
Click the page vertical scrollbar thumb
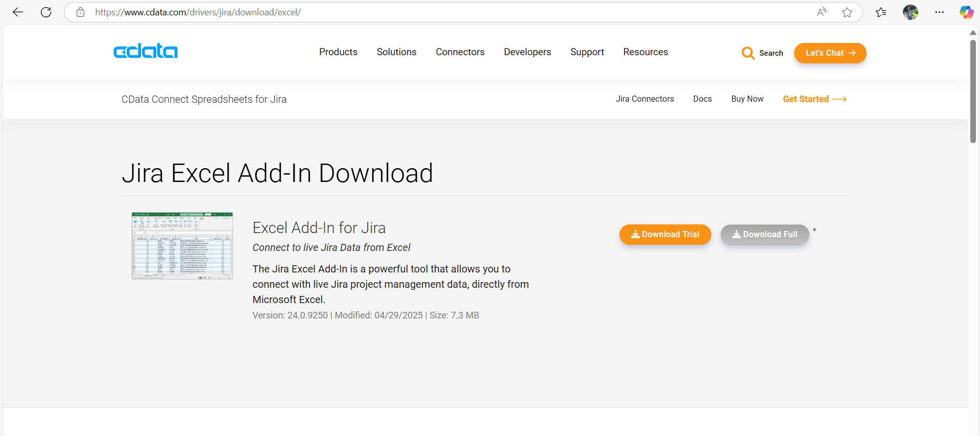(x=973, y=92)
